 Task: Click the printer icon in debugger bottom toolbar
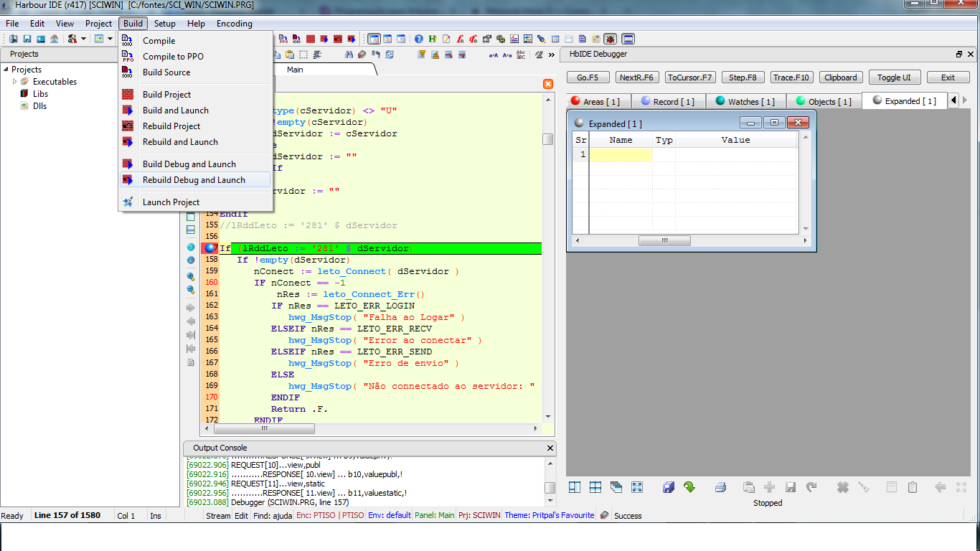click(x=720, y=487)
